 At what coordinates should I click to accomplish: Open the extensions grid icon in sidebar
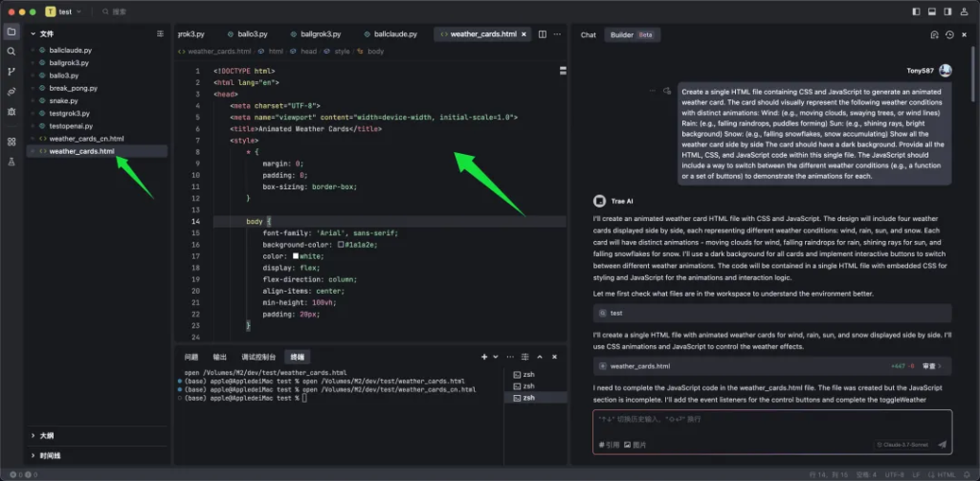coord(11,142)
